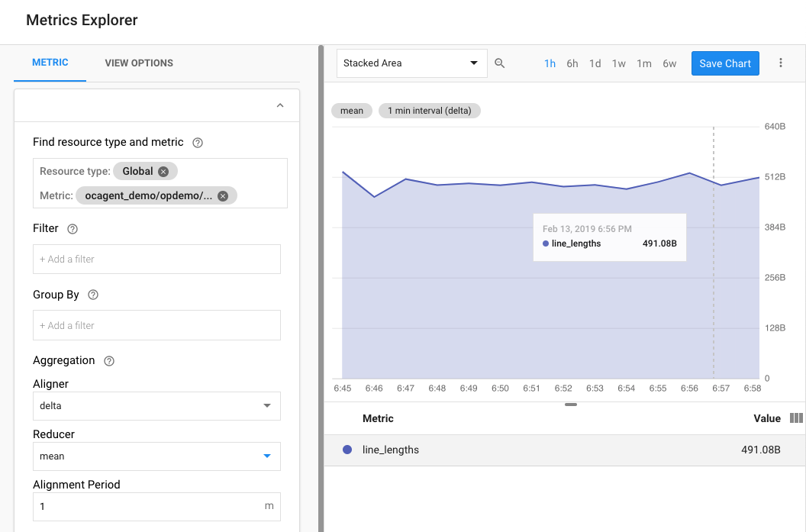
Task: Switch to the VIEW OPTIONS tab
Action: (139, 63)
